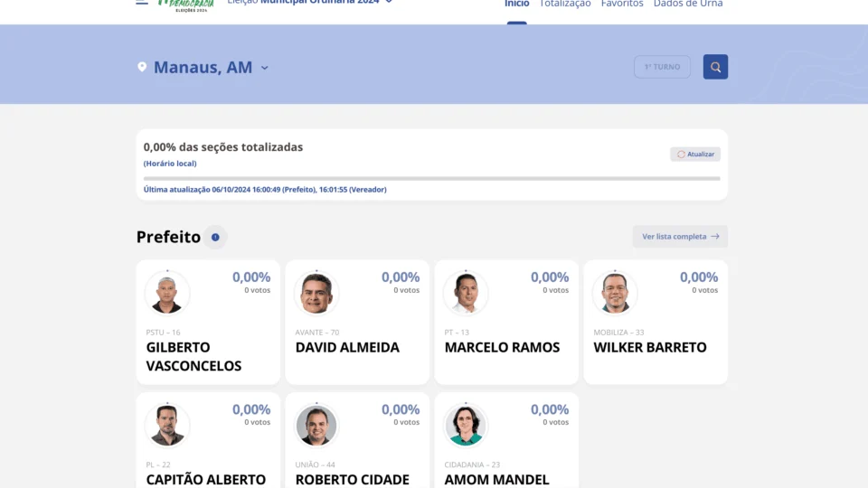Select the WILKER BARRETO name
Viewport: 868px width, 488px height.
point(650,347)
